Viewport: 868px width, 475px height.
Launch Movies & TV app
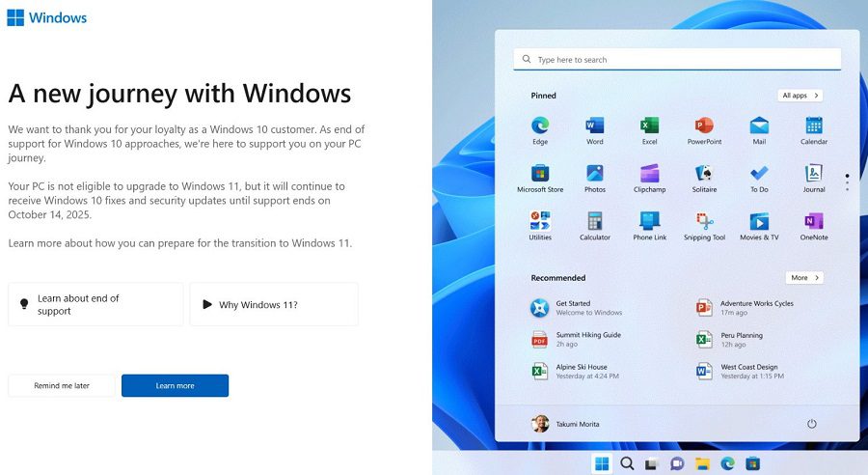759,226
